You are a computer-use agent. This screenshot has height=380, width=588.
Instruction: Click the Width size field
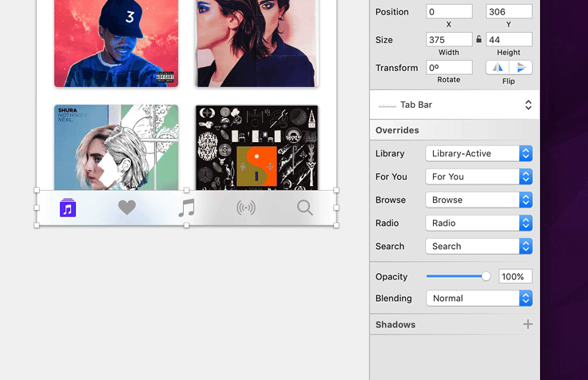tap(449, 39)
